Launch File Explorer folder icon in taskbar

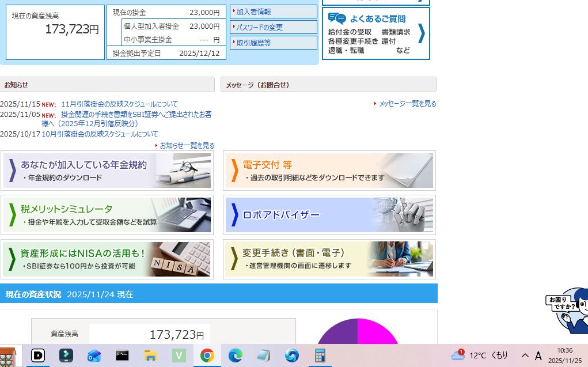click(150, 355)
